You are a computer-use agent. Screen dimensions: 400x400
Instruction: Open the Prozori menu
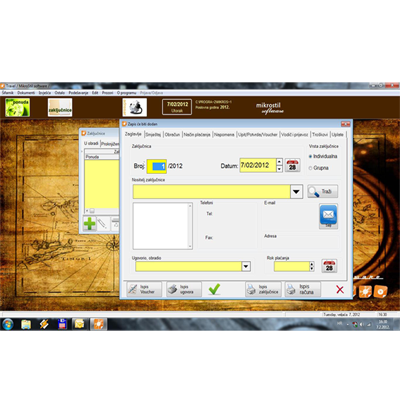point(108,93)
